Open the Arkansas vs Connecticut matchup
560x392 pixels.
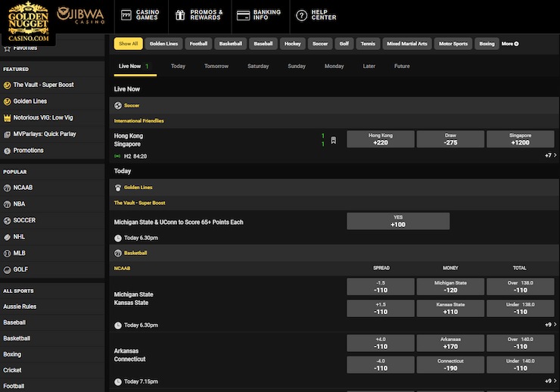pyautogui.click(x=129, y=355)
